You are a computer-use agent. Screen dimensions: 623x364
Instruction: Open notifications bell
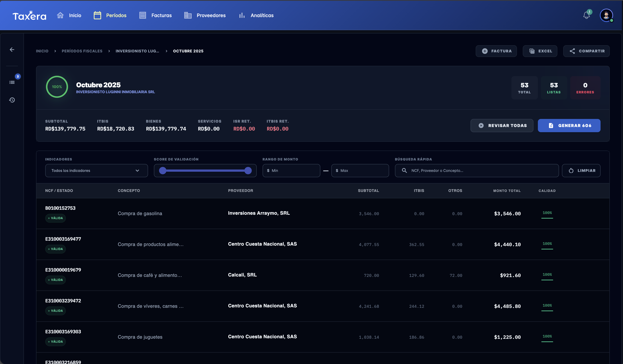tap(586, 15)
